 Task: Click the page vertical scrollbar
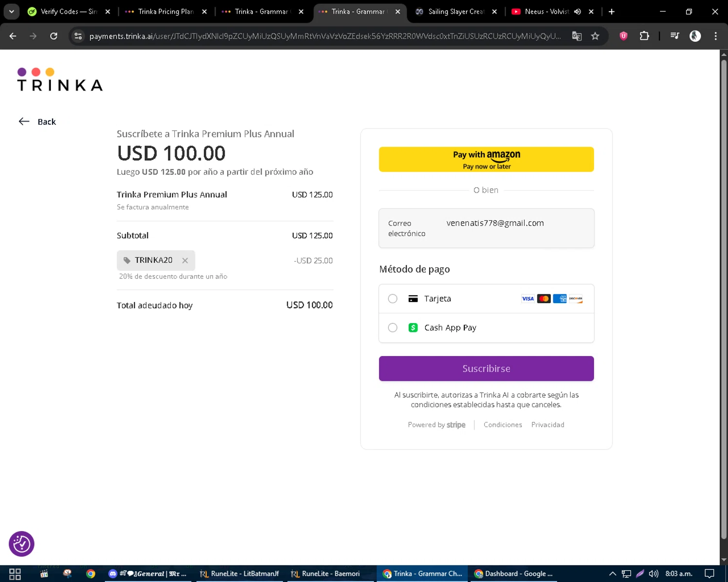coord(724,298)
